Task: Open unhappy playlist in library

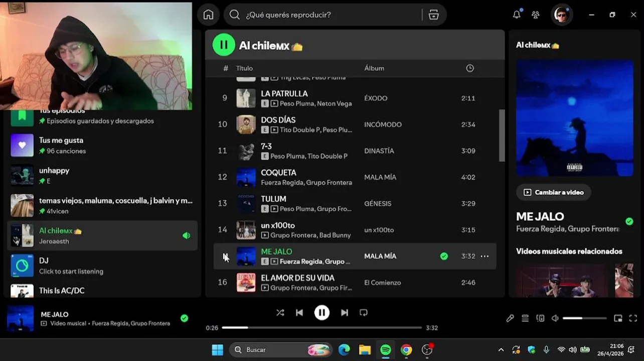Action: pyautogui.click(x=102, y=175)
